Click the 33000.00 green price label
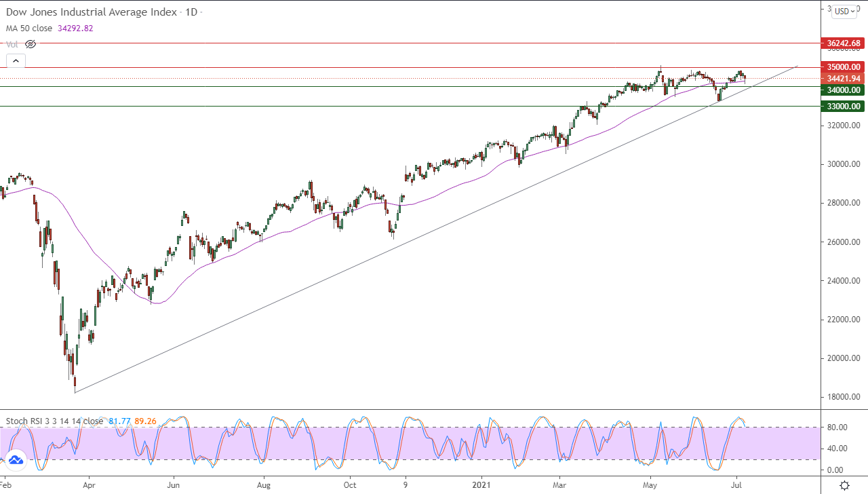Screen dimensions: 868x494 [x=843, y=106]
